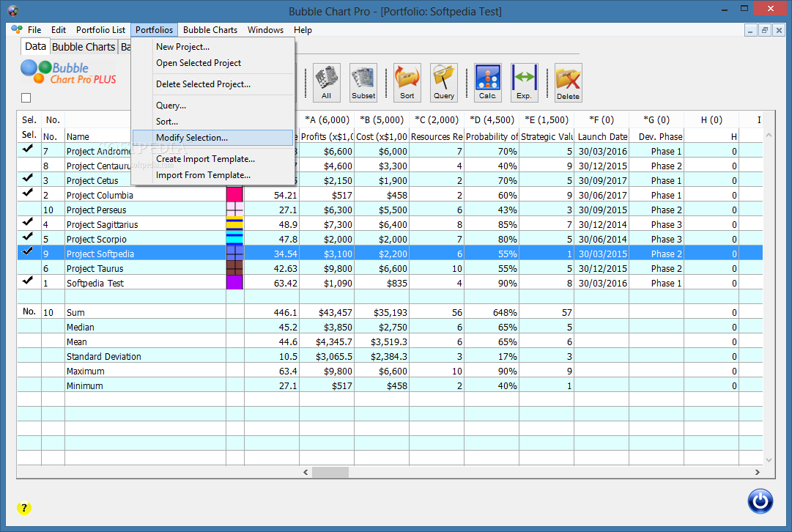
Task: Click the Sum value $43,457
Action: point(336,312)
